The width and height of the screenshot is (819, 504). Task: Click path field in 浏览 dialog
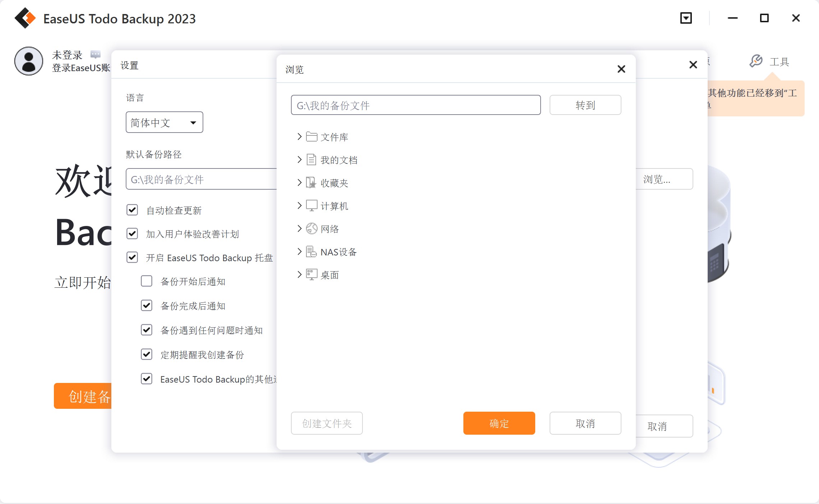click(416, 105)
